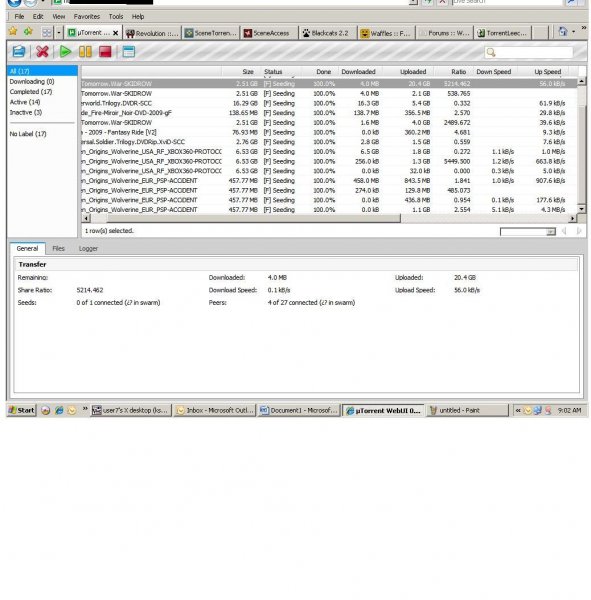591x600 pixels.
Task: Open the Inbox - Microsoft Outlook taskbar item
Action: coord(215,410)
